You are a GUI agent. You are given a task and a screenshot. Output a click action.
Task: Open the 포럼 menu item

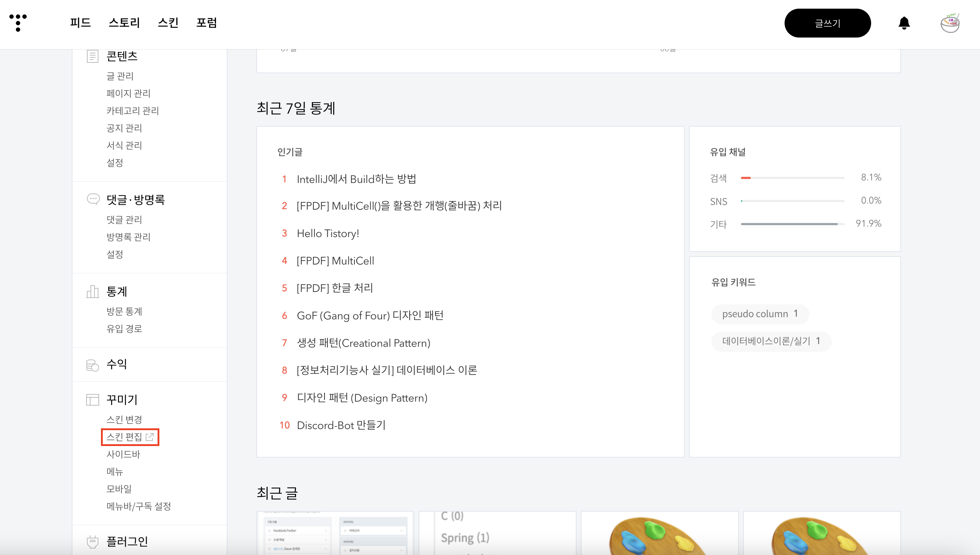207,23
